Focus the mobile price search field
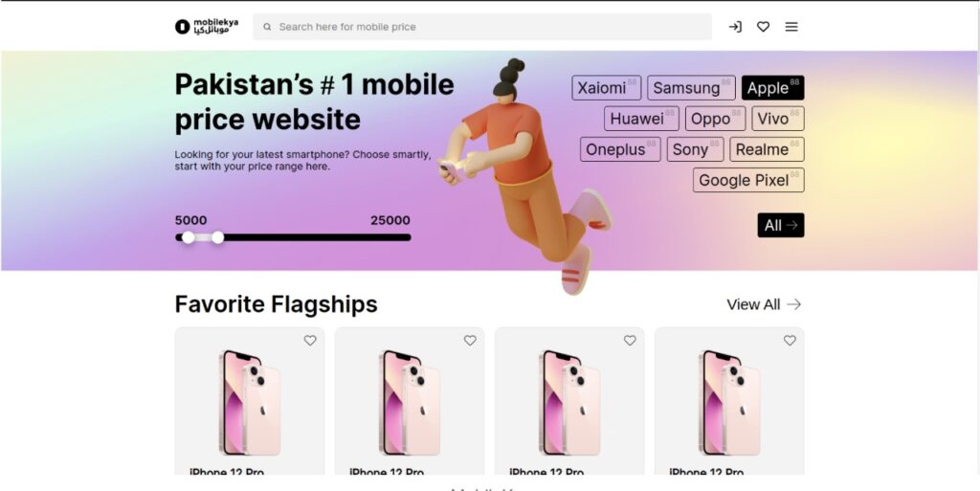 [482, 27]
